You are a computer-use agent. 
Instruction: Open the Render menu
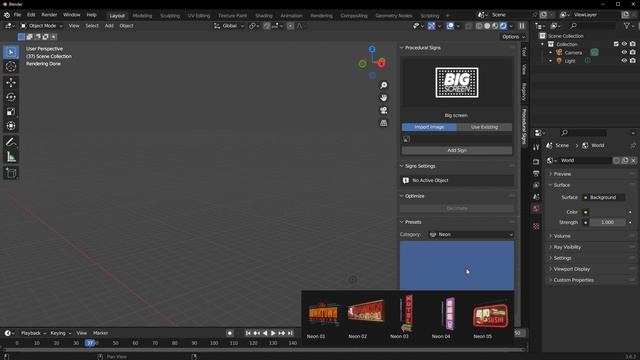49,15
